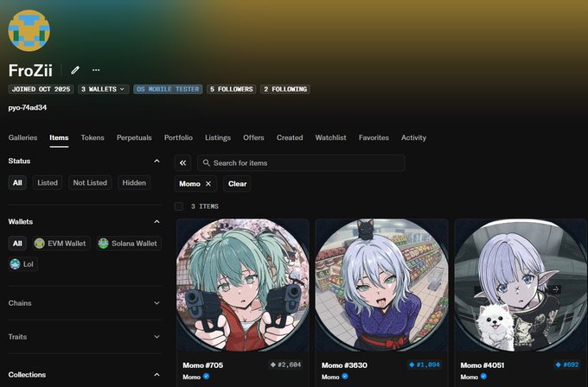This screenshot has height=387, width=588.
Task: Open Momo #3630 thumbnail image
Action: [x=381, y=285]
